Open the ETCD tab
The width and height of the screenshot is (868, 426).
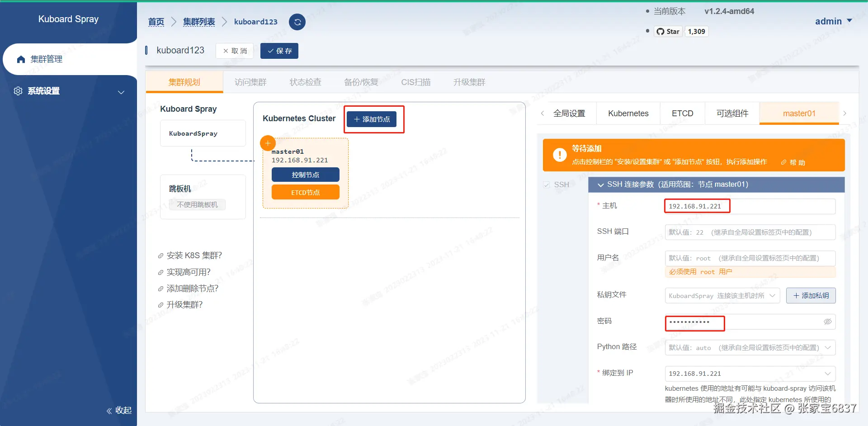tap(683, 114)
